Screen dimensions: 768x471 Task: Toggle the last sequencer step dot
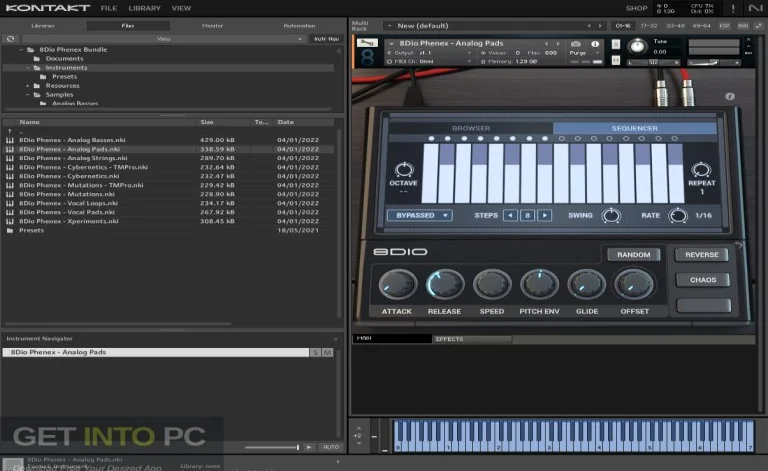(x=674, y=139)
